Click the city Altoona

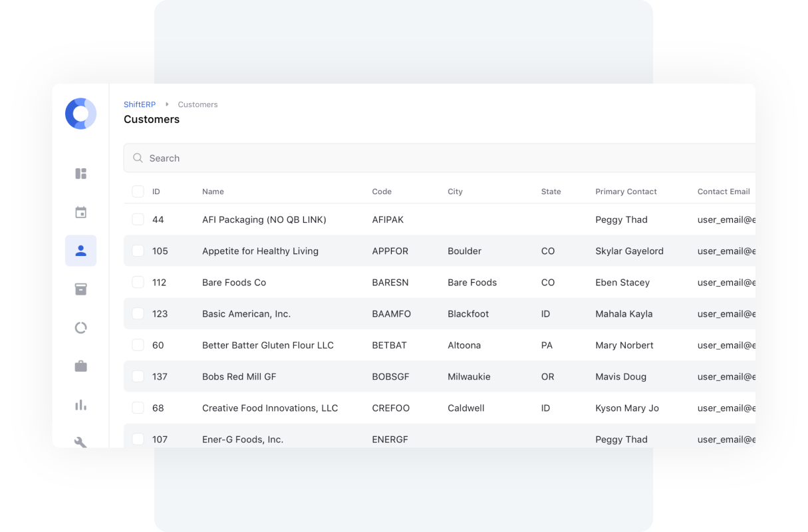click(x=464, y=345)
